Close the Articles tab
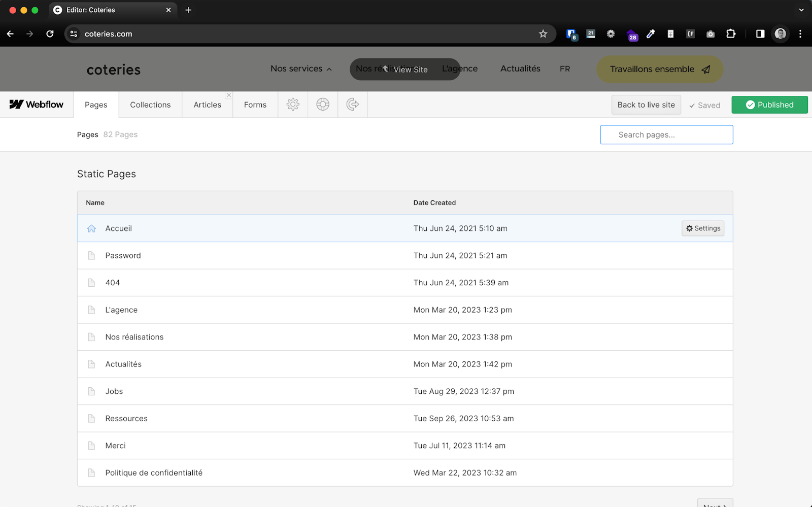Image resolution: width=812 pixels, height=507 pixels. pos(229,95)
